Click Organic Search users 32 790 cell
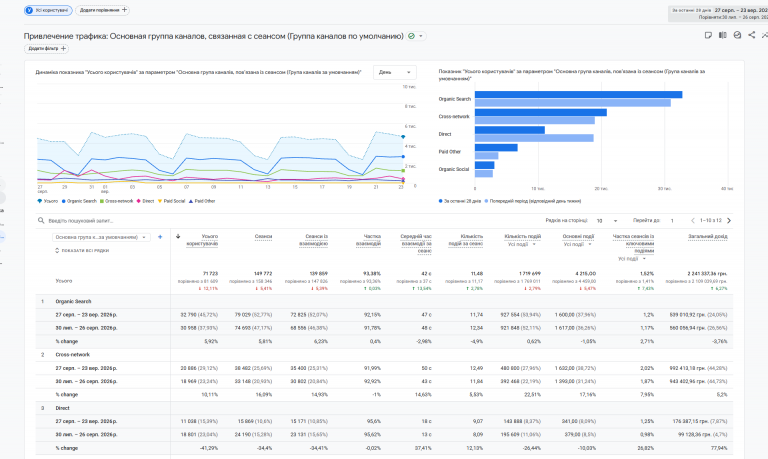The width and height of the screenshot is (768, 459). click(x=199, y=314)
